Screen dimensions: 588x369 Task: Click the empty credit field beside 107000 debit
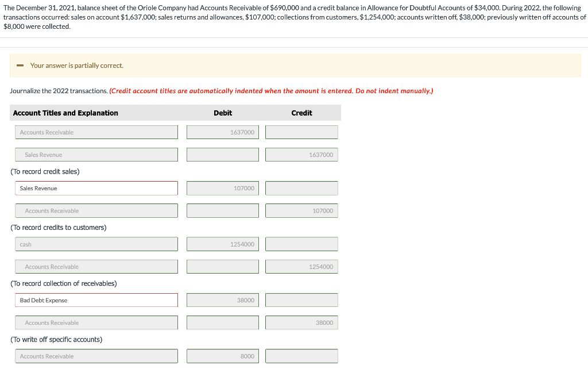pyautogui.click(x=301, y=188)
